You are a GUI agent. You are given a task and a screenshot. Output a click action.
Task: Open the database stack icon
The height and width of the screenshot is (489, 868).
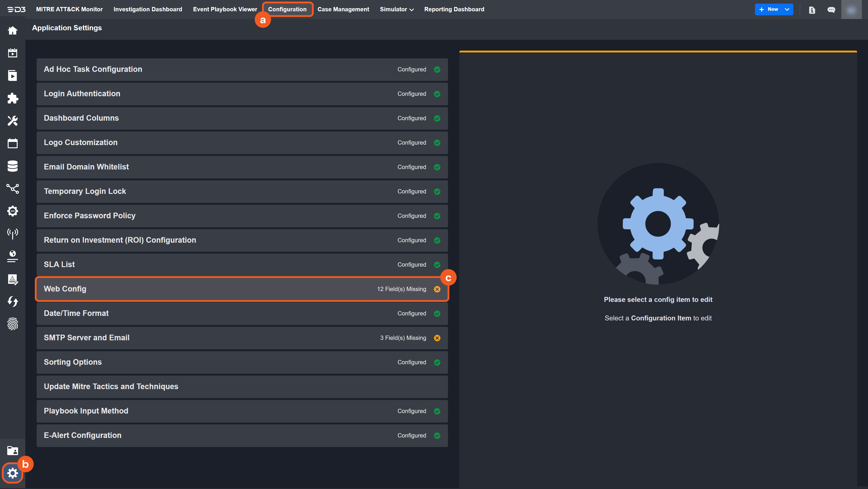tap(12, 166)
